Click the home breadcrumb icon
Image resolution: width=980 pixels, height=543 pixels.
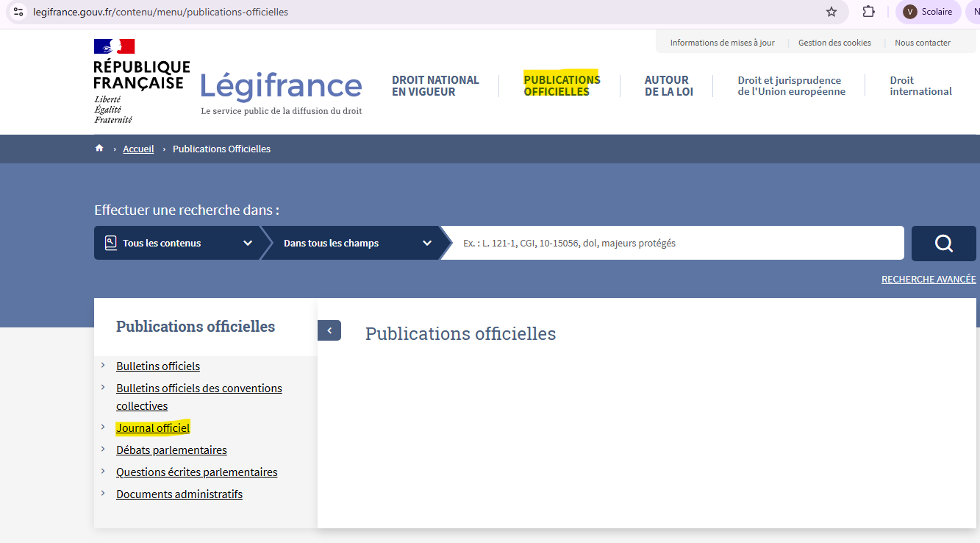click(99, 148)
